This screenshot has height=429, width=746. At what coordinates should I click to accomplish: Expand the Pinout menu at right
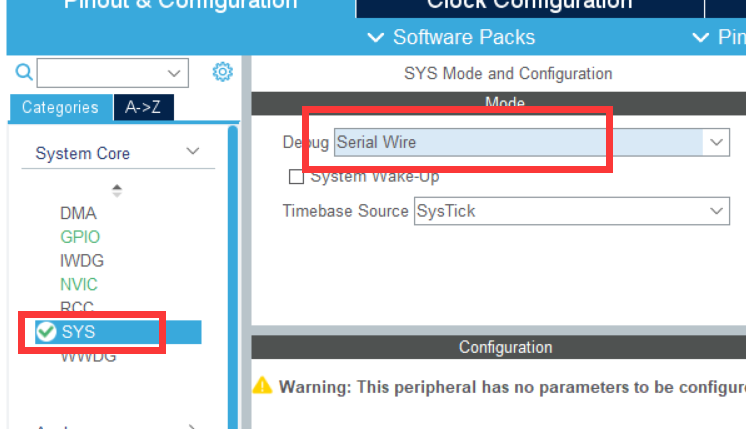click(718, 37)
